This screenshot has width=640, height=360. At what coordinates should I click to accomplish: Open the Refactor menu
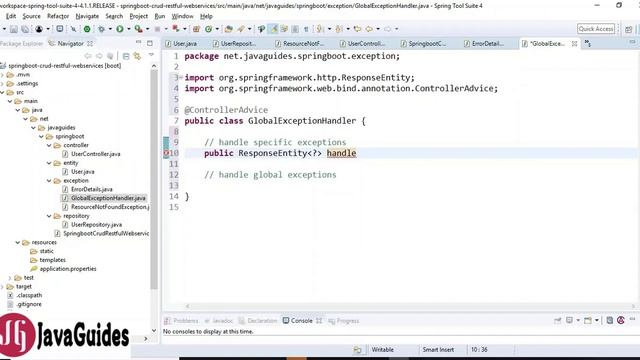(x=58, y=16)
